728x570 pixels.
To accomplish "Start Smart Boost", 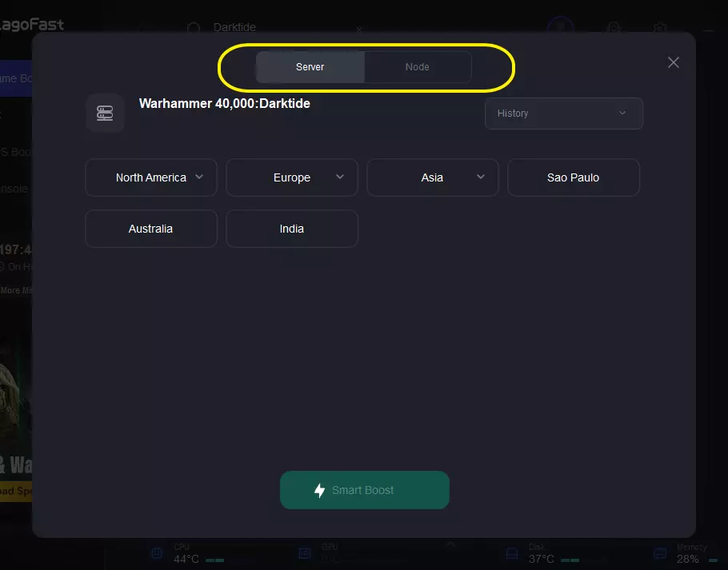I will [x=364, y=490].
